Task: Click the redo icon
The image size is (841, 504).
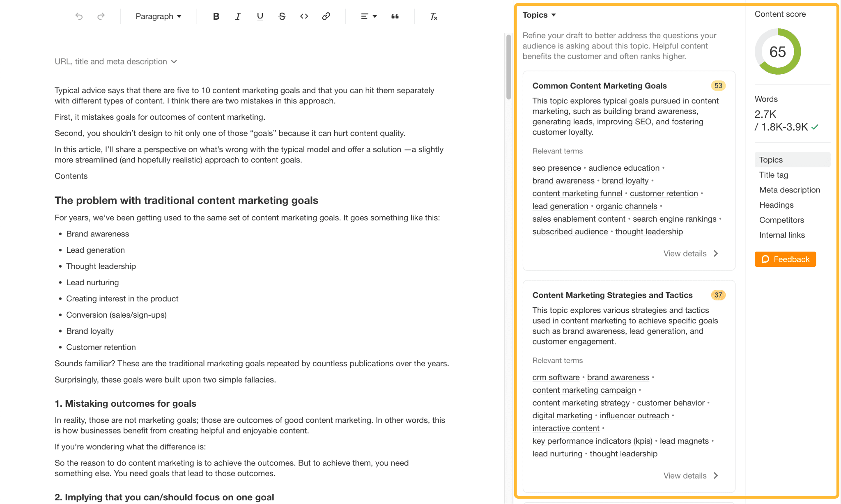Action: tap(101, 16)
